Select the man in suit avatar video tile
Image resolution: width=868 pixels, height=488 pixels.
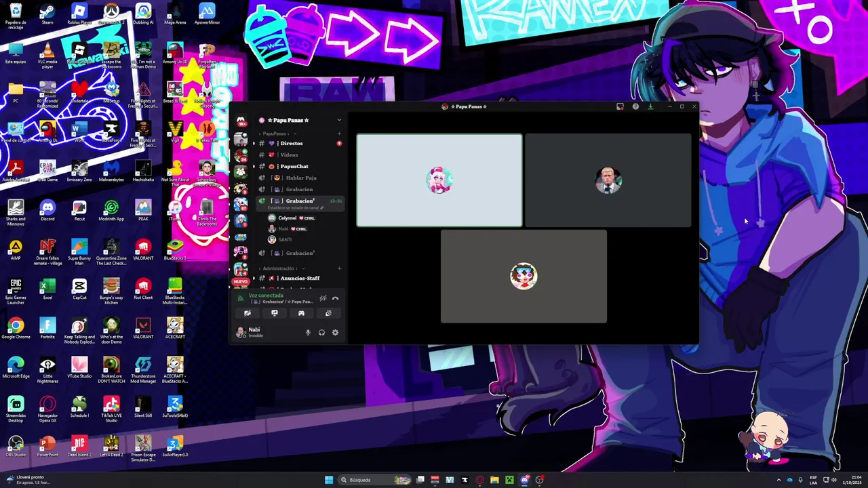608,180
